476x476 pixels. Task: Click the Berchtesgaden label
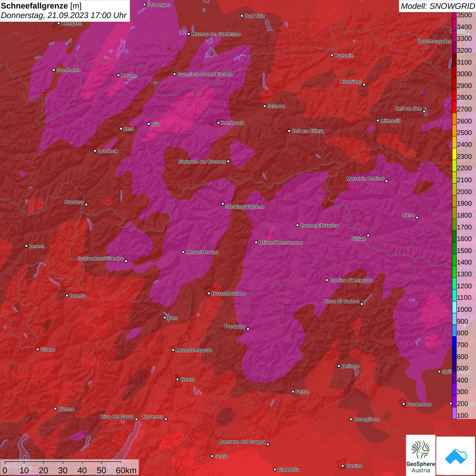pos(435,41)
